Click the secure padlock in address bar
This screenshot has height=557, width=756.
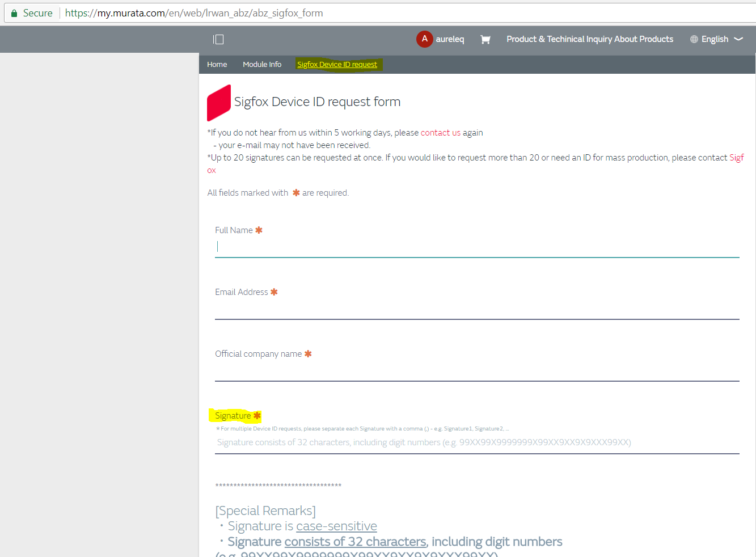pyautogui.click(x=14, y=13)
